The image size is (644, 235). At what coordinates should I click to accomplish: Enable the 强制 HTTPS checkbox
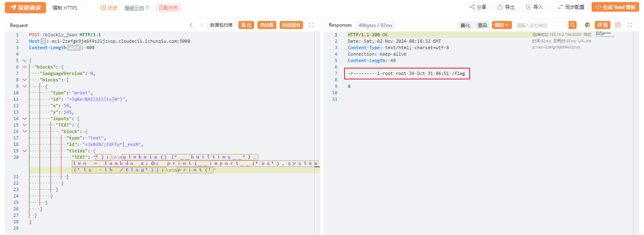[83, 8]
